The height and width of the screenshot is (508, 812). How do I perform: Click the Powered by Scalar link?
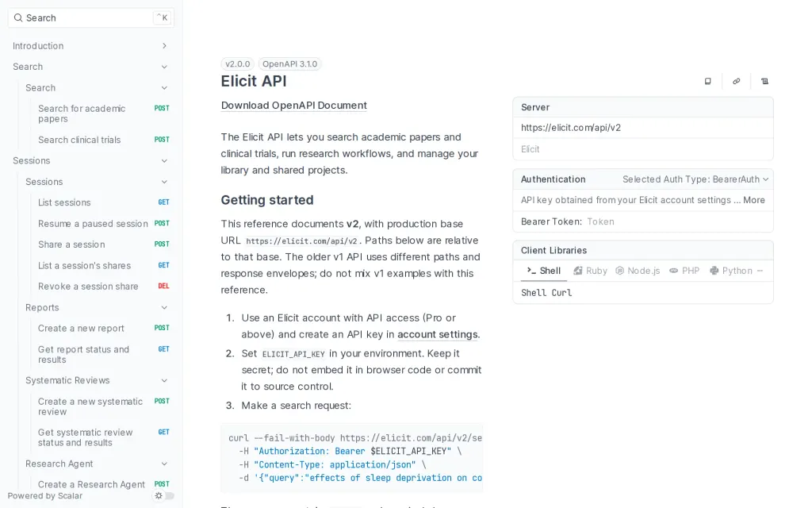[x=45, y=496]
